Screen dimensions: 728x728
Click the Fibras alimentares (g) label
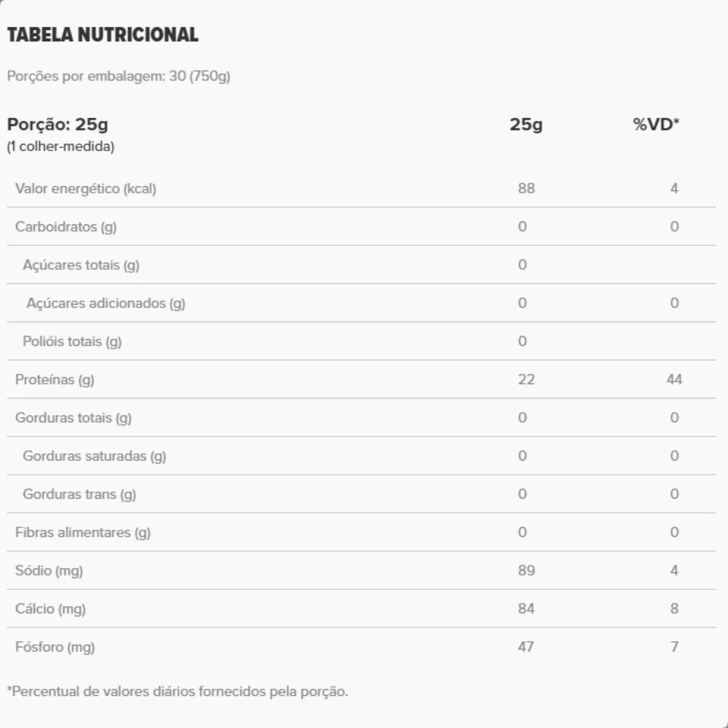[83, 533]
